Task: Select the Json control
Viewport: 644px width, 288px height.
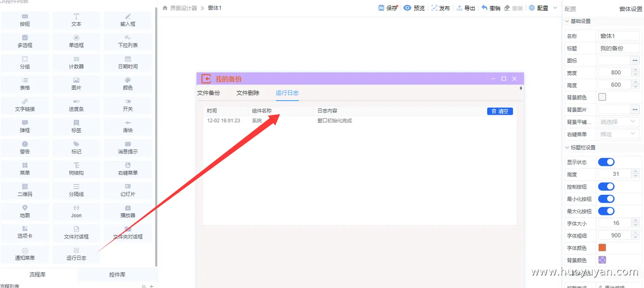Action: pos(76,211)
